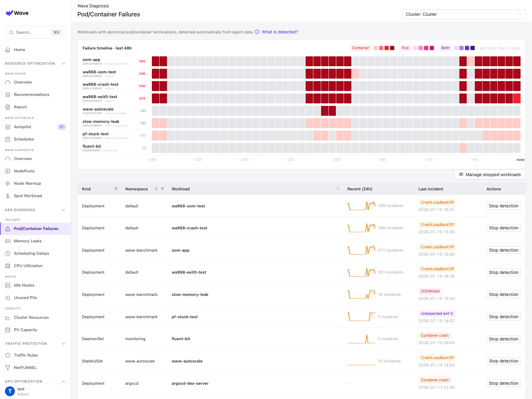Collapse the K8S Diagnosis section

coord(64,210)
